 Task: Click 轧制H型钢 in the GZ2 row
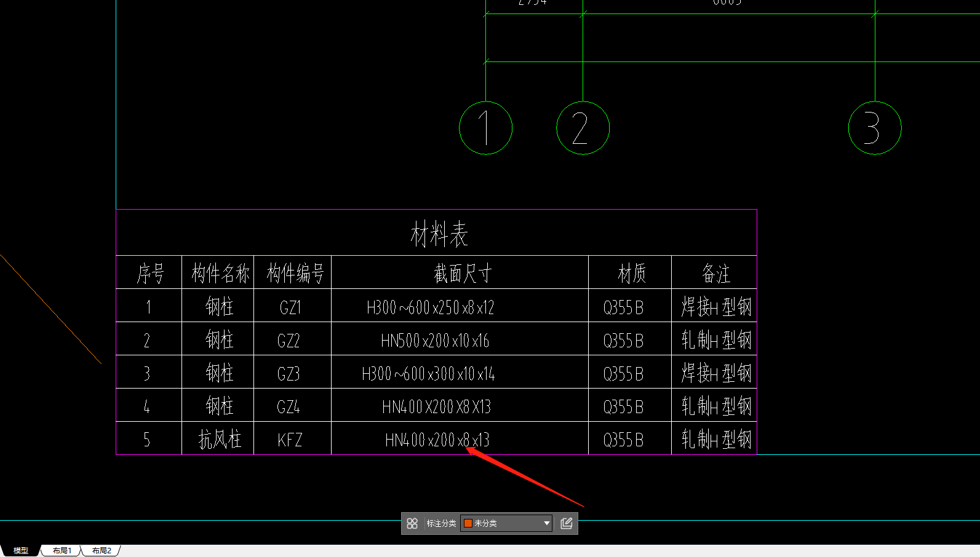716,339
